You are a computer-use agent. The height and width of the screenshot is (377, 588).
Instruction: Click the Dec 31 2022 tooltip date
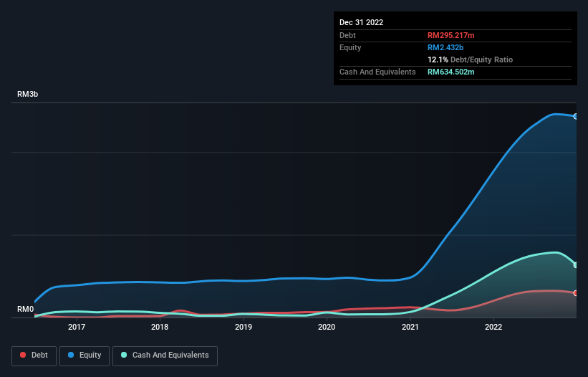coord(361,22)
